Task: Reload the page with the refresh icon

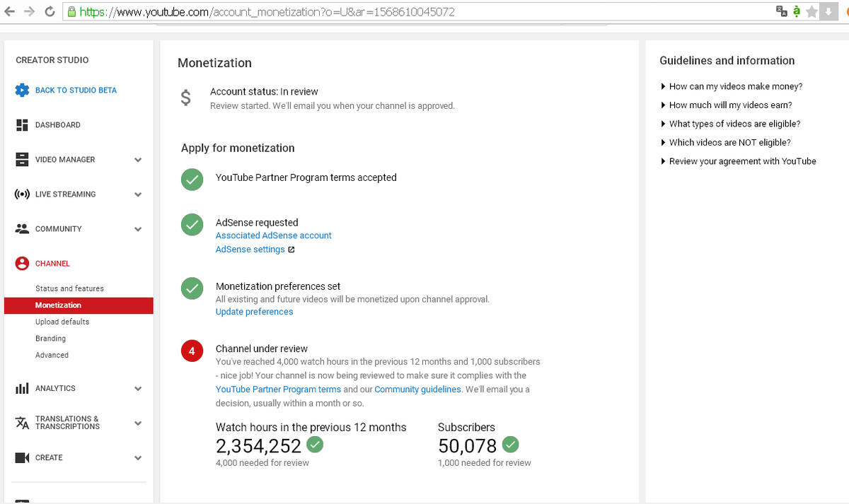Action: (x=50, y=12)
